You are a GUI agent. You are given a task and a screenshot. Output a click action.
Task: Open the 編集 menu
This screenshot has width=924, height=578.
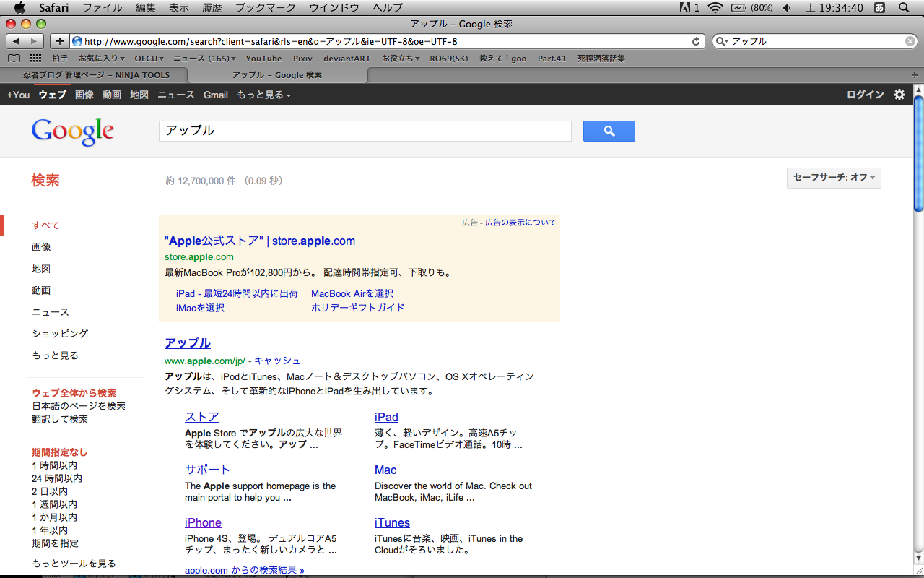click(146, 8)
